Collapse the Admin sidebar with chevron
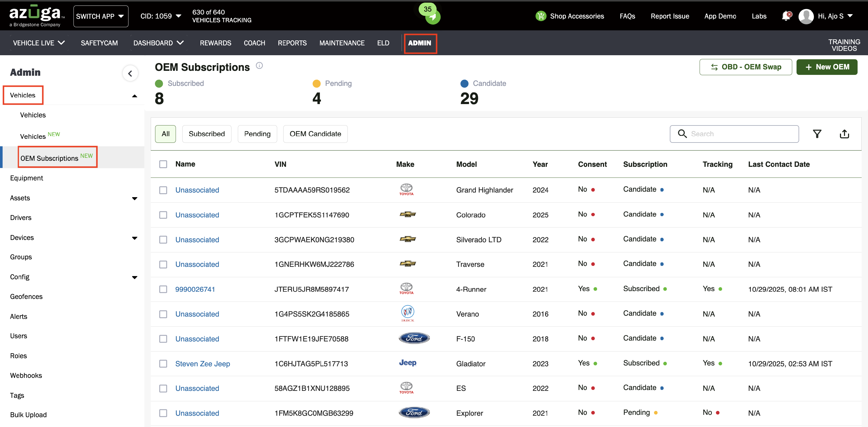 [130, 73]
